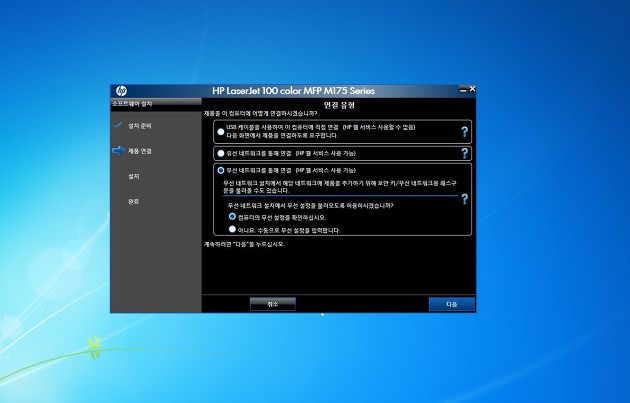The height and width of the screenshot is (403, 630).
Task: Click the 설치 준비 step label
Action: 139,126
